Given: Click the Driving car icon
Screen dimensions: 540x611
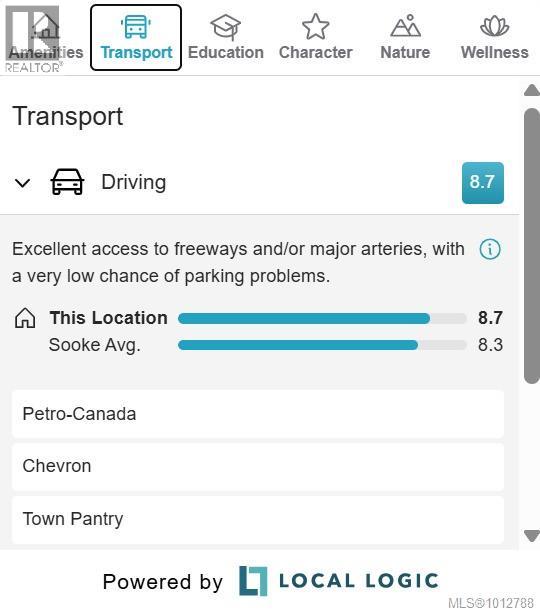Looking at the screenshot, I should (x=67, y=182).
